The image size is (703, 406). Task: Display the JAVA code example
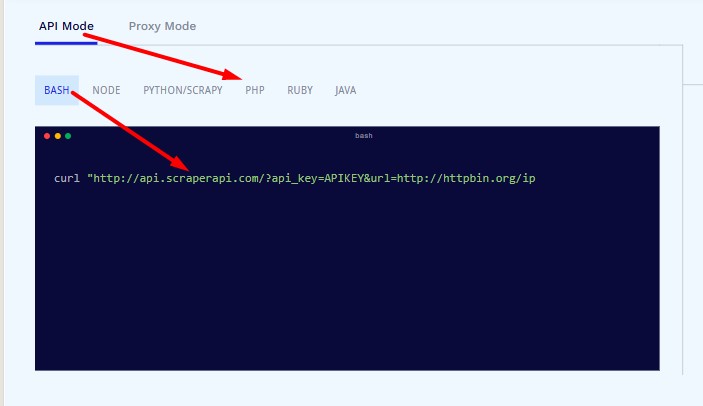tap(345, 90)
